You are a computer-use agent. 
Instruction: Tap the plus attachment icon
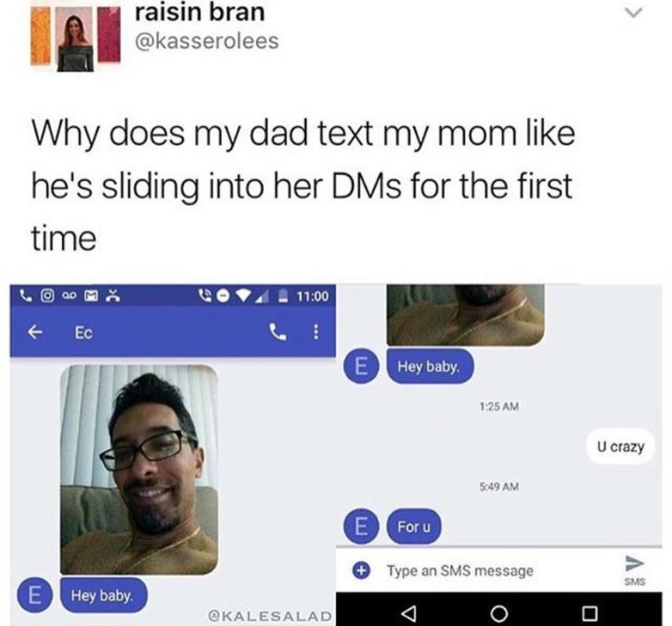(361, 571)
